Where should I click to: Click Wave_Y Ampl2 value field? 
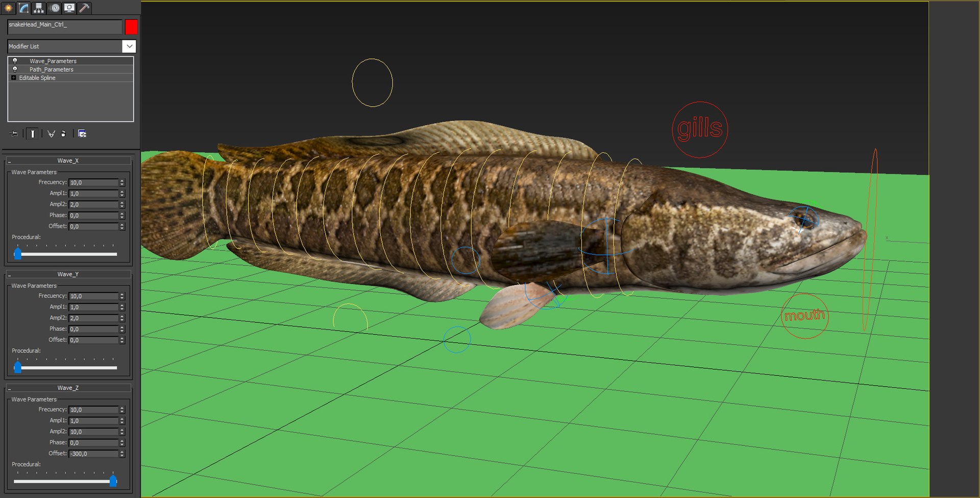pyautogui.click(x=94, y=318)
